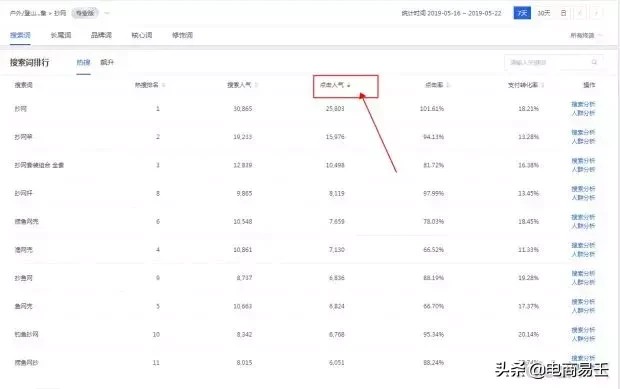
Task: Click the conversion rate value 20.14%
Action: (x=528, y=334)
